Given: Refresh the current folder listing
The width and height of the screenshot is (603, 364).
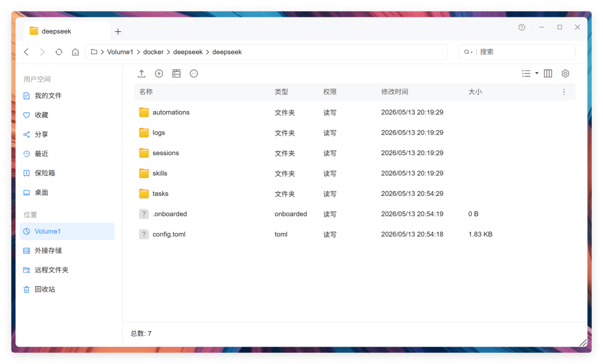Looking at the screenshot, I should tap(59, 52).
